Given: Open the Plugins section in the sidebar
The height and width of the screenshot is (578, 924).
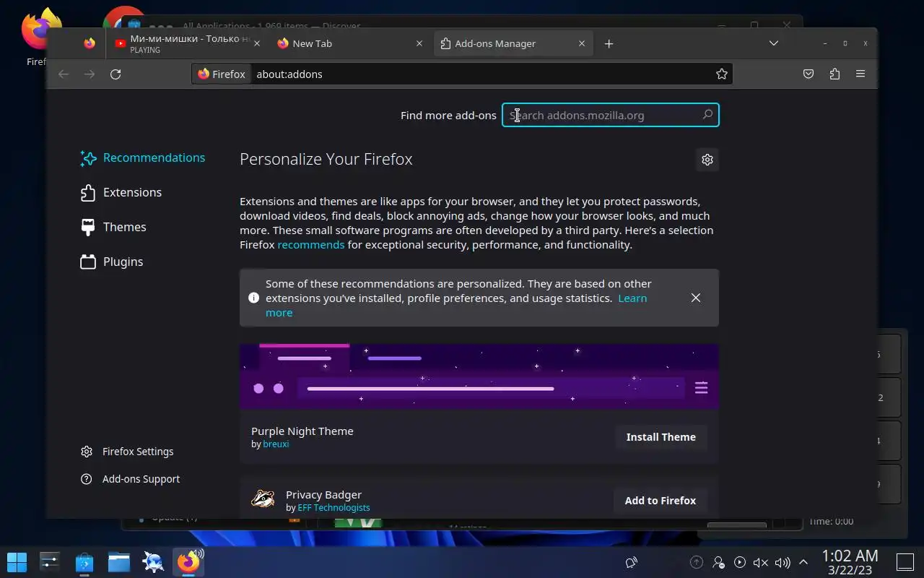Looking at the screenshot, I should coord(112,262).
